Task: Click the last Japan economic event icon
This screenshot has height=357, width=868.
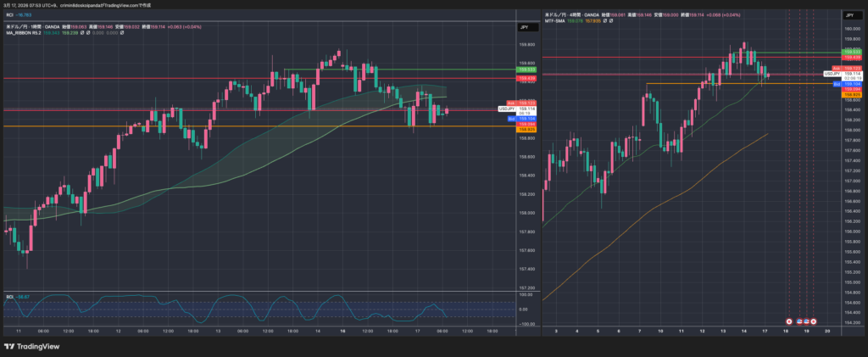Action: tap(813, 321)
